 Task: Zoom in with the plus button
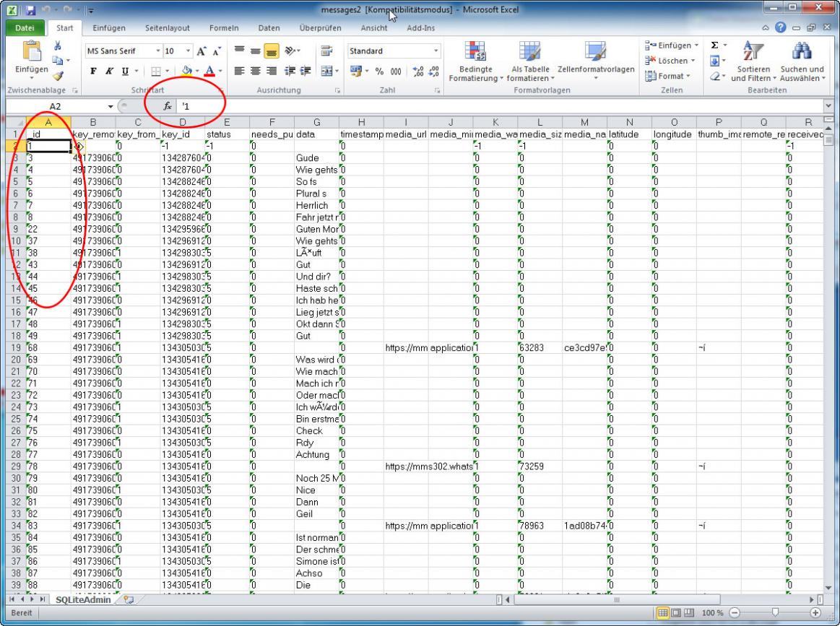815,612
